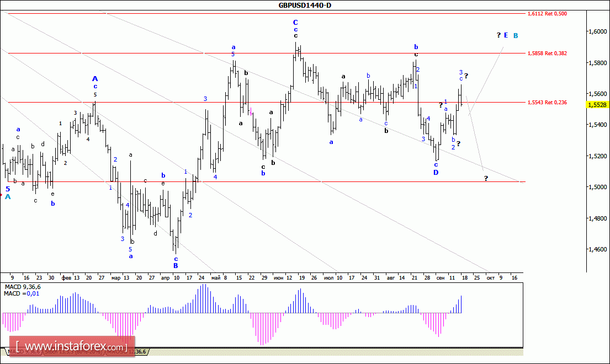Click the 1,4600 price axis label
The image size is (610, 364).
point(598,249)
